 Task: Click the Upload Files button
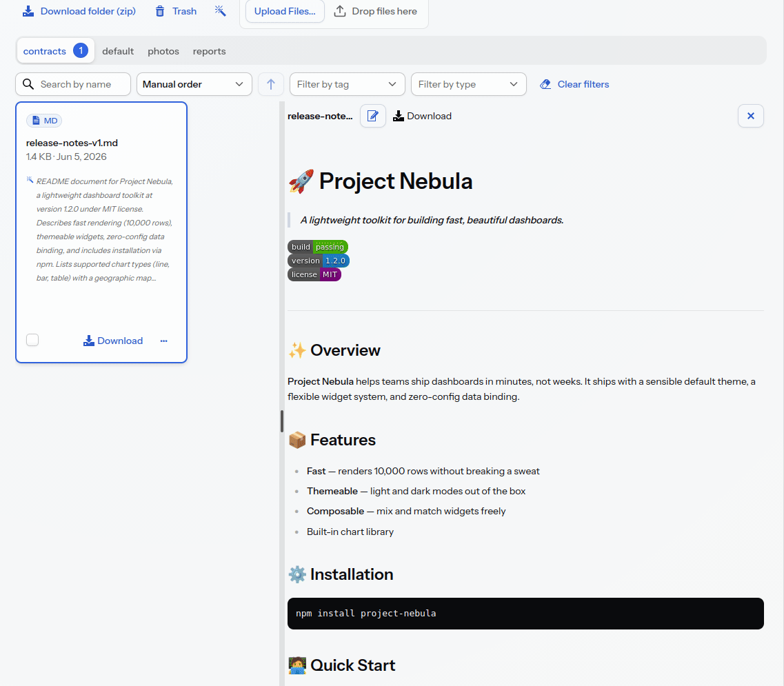click(285, 11)
